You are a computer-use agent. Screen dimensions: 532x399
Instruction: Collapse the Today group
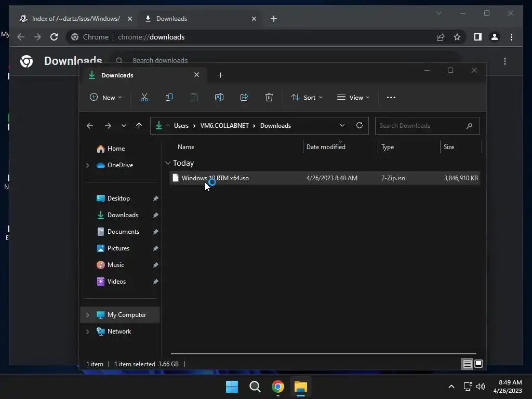point(168,163)
